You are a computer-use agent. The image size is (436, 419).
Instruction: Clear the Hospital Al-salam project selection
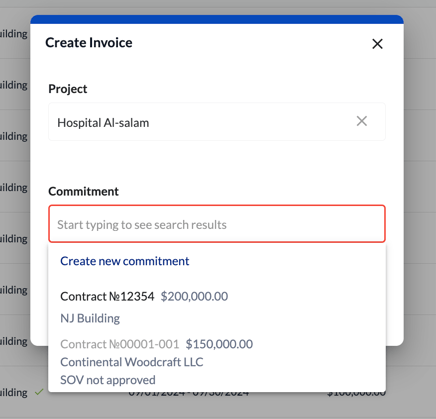[362, 121]
